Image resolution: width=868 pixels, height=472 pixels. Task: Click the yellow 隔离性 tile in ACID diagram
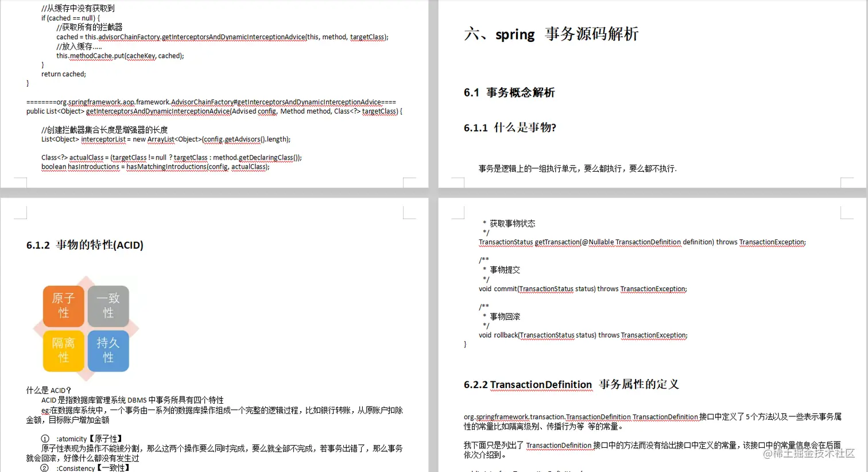tap(64, 350)
